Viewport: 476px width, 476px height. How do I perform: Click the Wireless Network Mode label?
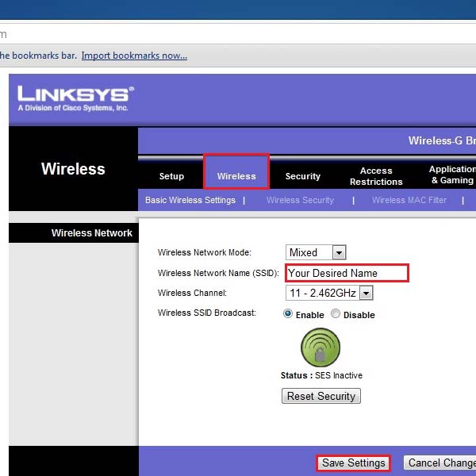(x=205, y=252)
